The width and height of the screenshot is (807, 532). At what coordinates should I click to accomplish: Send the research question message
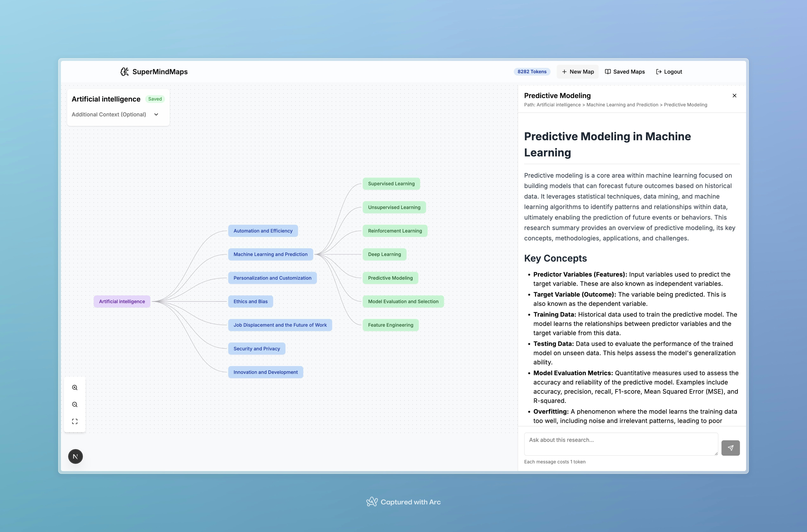pyautogui.click(x=730, y=448)
